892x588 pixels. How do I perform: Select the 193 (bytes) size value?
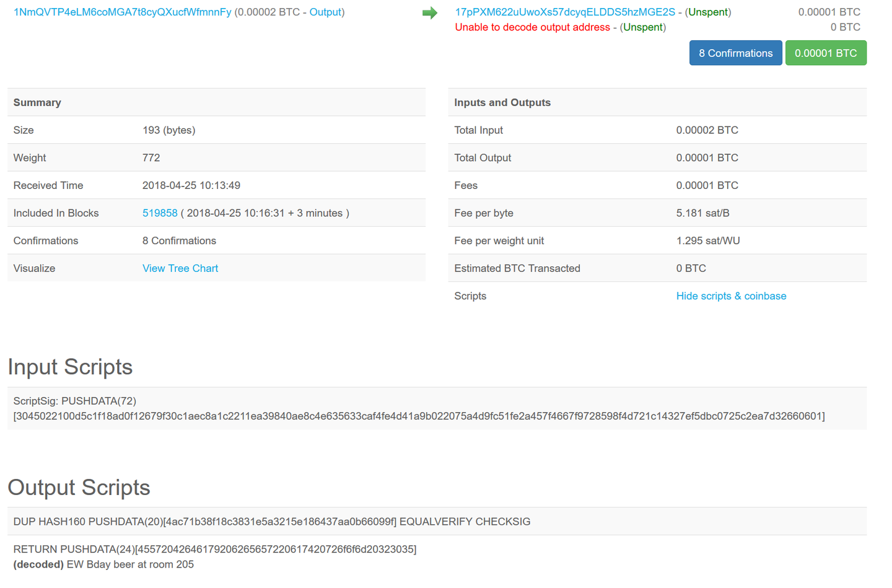coord(169,130)
